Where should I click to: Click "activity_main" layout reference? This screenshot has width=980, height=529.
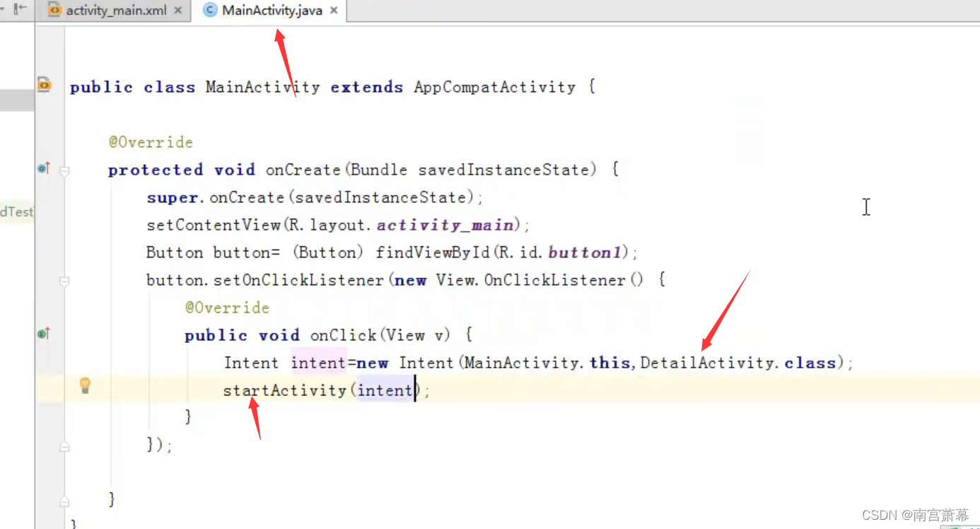445,225
